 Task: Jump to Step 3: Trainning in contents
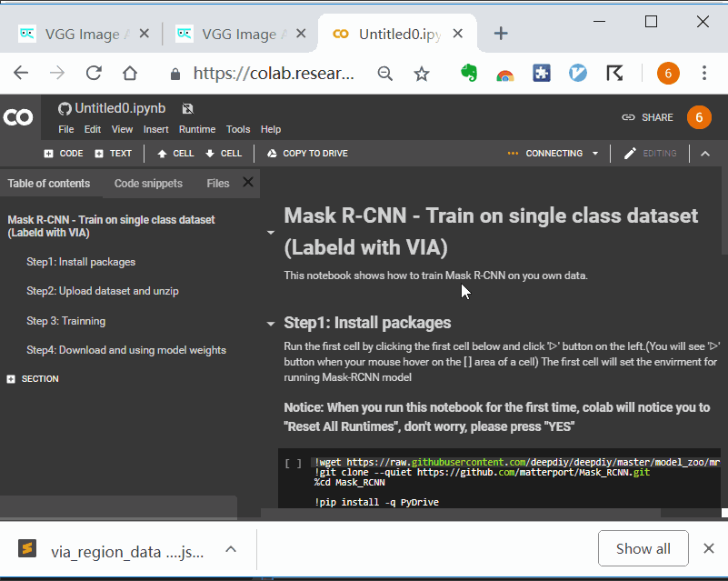pyautogui.click(x=66, y=321)
